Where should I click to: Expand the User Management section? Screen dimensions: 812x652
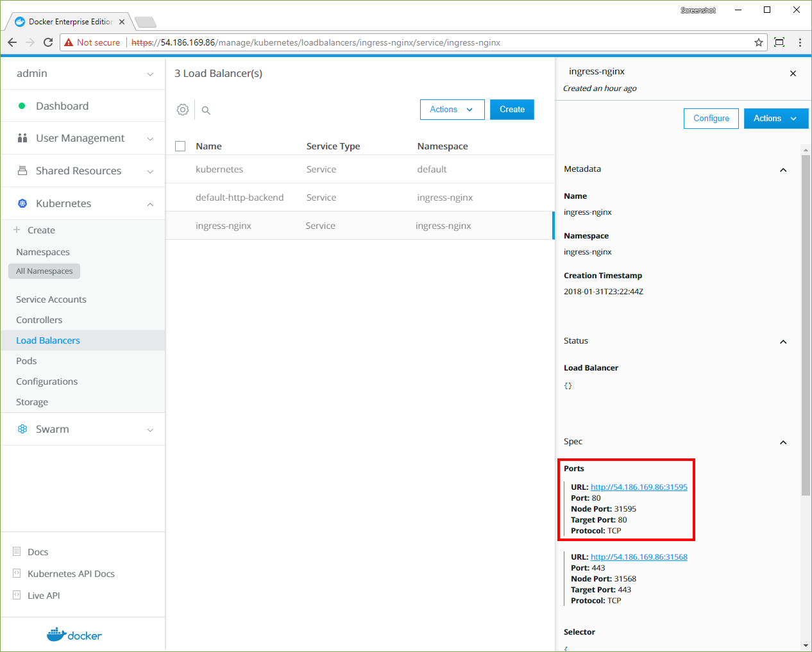150,139
